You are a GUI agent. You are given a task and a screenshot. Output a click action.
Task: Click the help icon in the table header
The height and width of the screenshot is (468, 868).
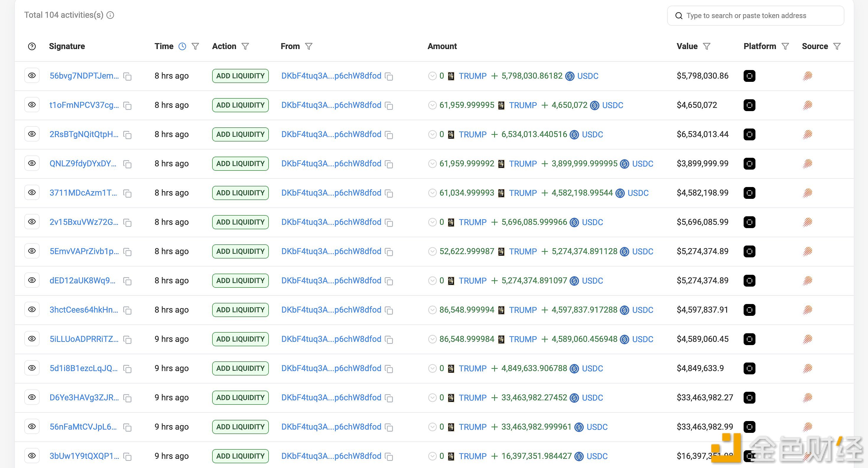[x=32, y=46]
